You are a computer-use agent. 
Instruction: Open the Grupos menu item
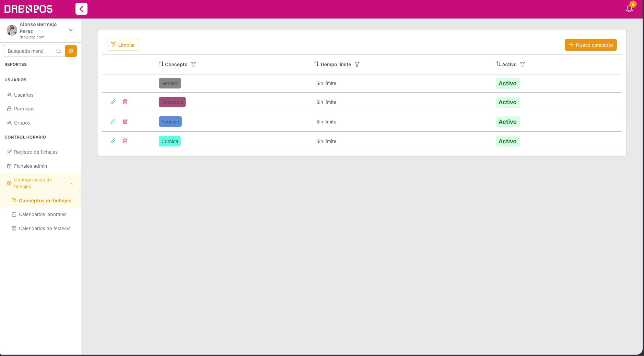coord(40,123)
